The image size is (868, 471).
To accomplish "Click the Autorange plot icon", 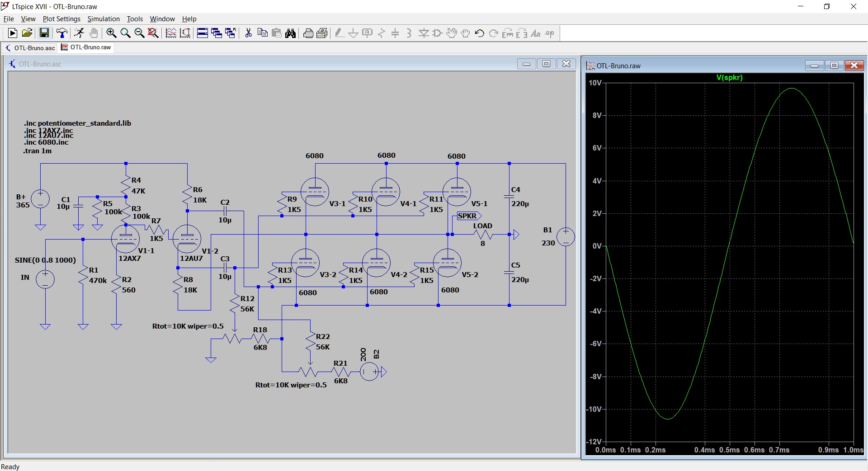I will point(171,33).
